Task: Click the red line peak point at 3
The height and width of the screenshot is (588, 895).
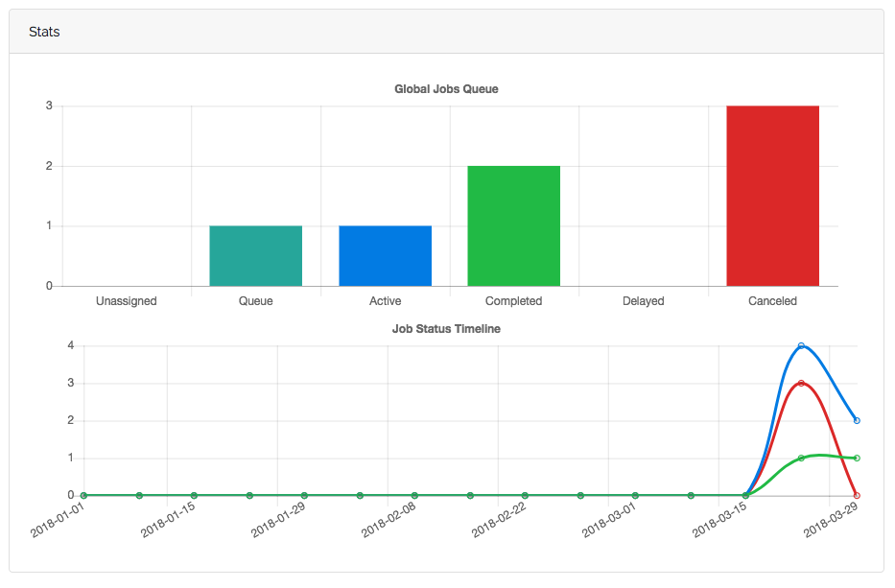Action: tap(801, 383)
